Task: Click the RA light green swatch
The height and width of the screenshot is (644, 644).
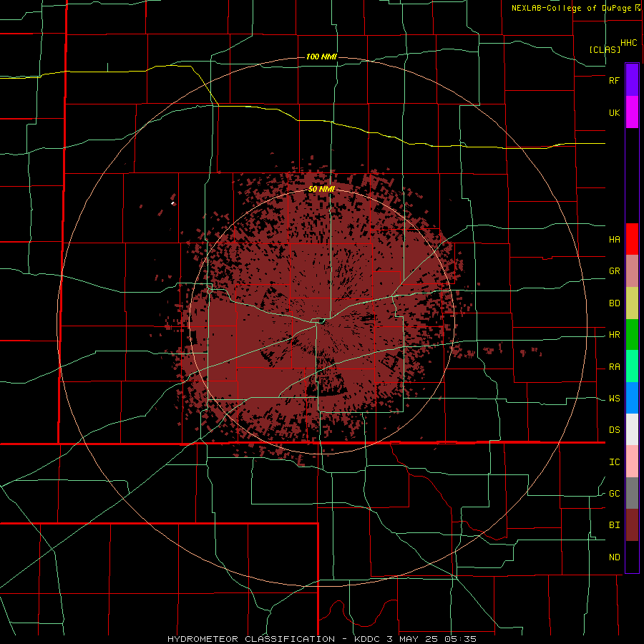Action: pos(632,366)
